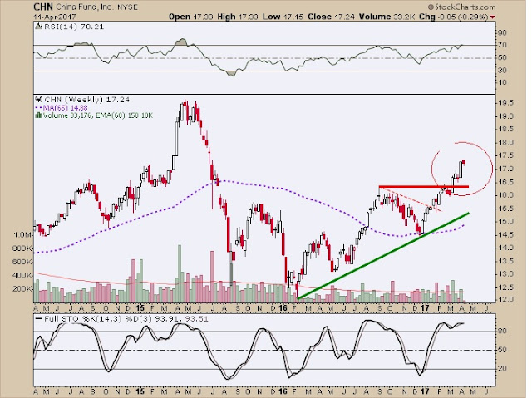Click the line legend icon before RSI(14)

39,27
